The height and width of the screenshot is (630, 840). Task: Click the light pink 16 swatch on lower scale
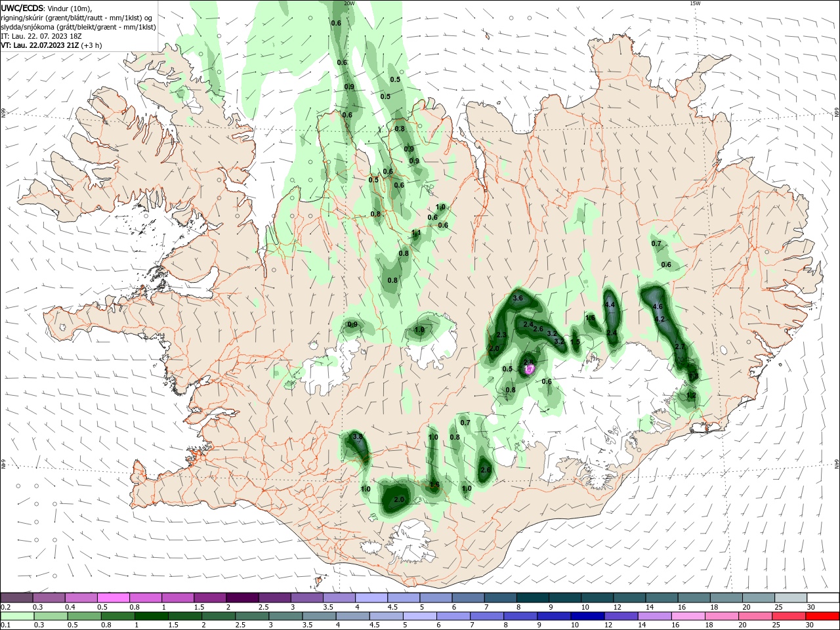tap(688, 616)
